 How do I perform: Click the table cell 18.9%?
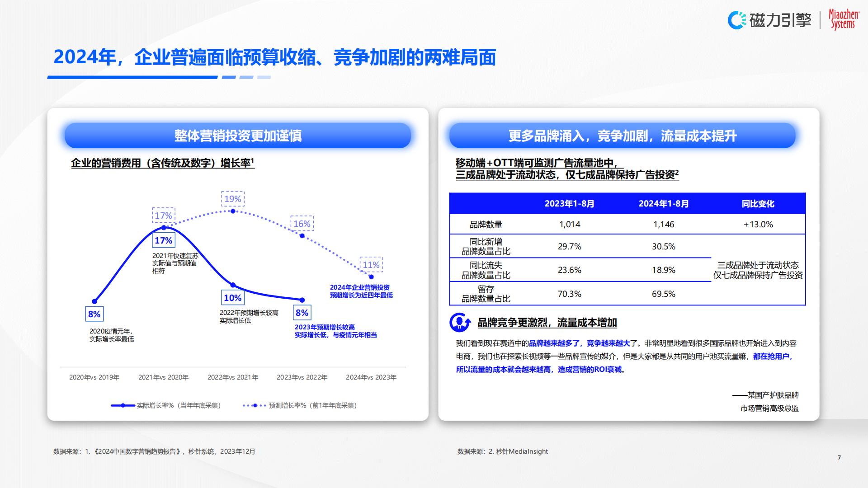click(x=664, y=270)
